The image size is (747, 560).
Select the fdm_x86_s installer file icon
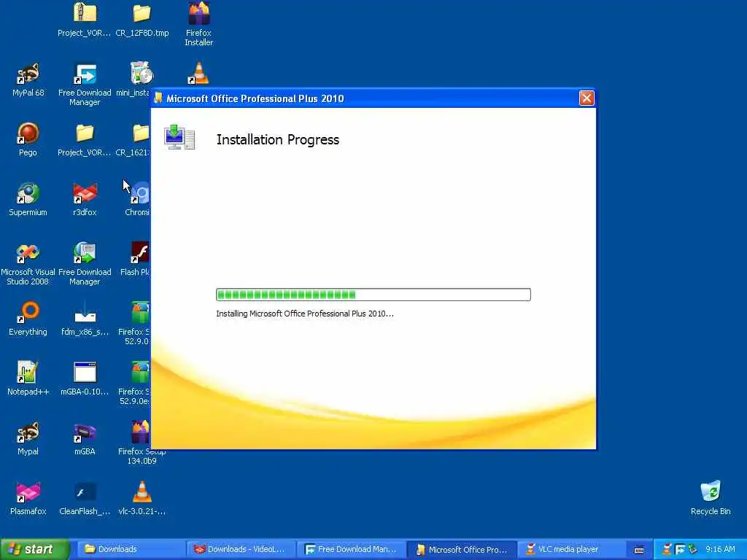(85, 312)
